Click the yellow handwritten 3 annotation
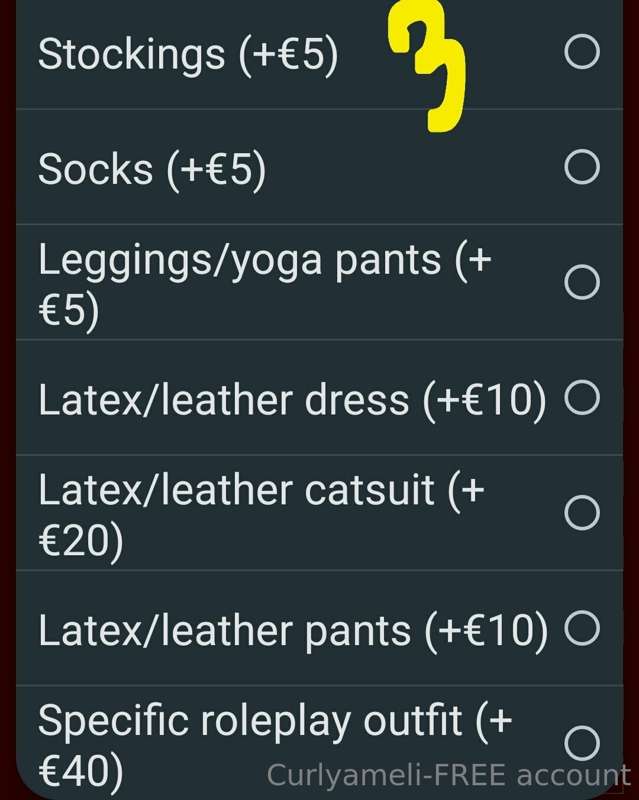The width and height of the screenshot is (639, 800). [x=426, y=66]
